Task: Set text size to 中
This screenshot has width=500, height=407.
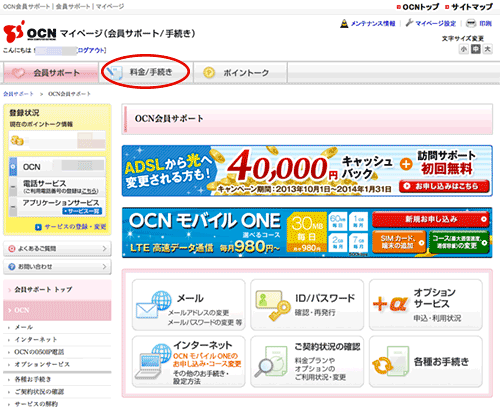Action: (476, 49)
